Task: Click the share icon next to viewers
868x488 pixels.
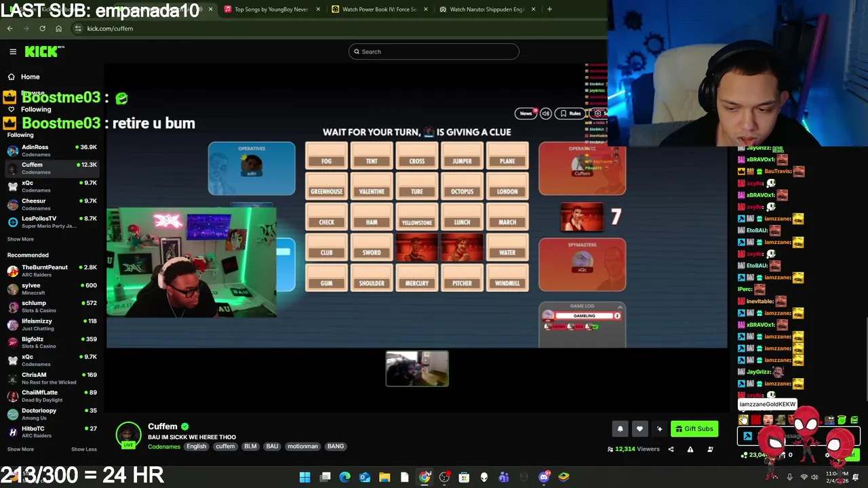Action: tap(671, 449)
